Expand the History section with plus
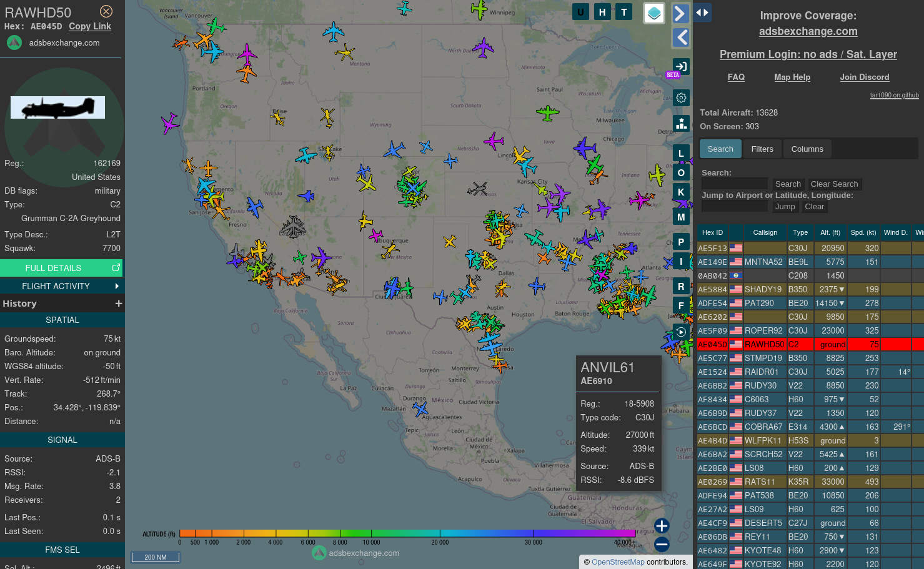924x569 pixels. (118, 304)
